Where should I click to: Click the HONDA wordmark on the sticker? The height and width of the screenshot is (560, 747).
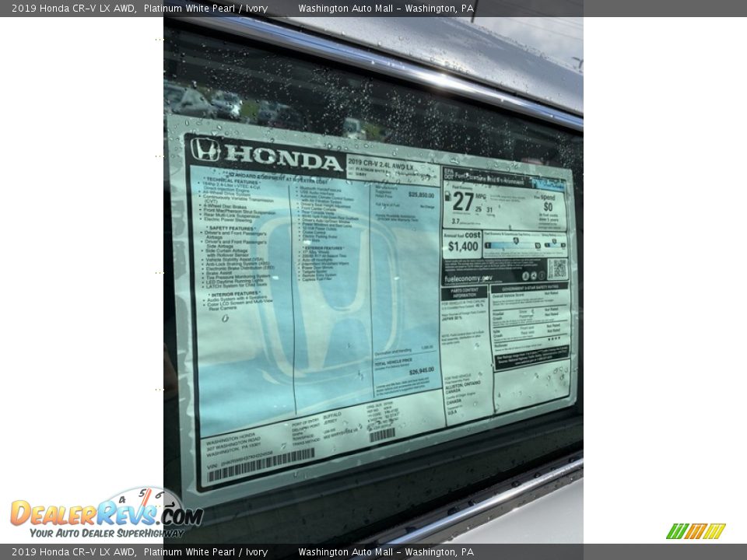284,157
